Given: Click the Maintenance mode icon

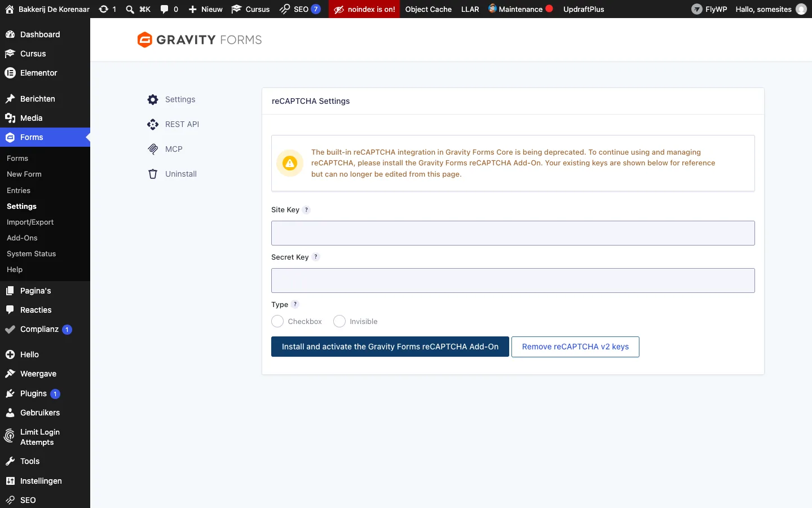Looking at the screenshot, I should tap(492, 8).
